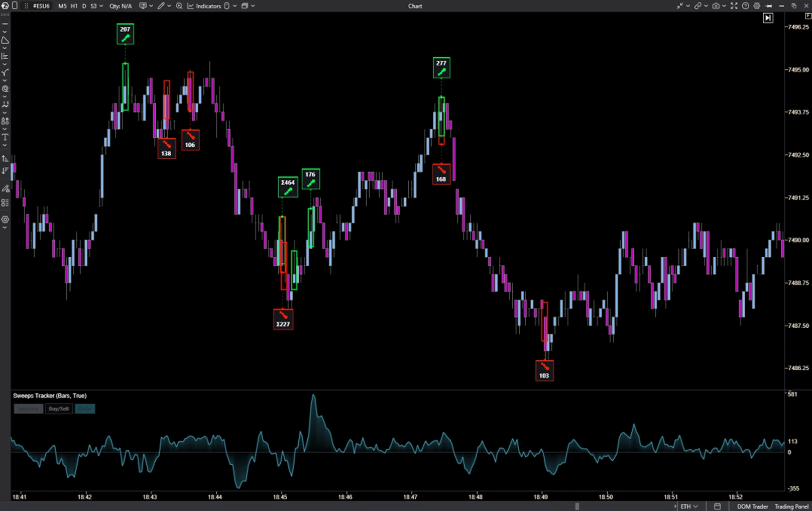Expand the pencil tool dropdown arrow

(x=169, y=6)
